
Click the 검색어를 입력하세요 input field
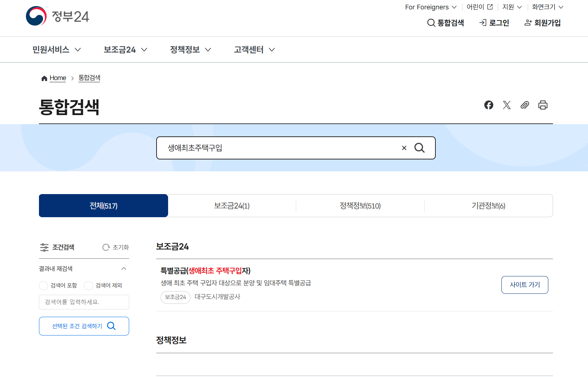point(84,302)
